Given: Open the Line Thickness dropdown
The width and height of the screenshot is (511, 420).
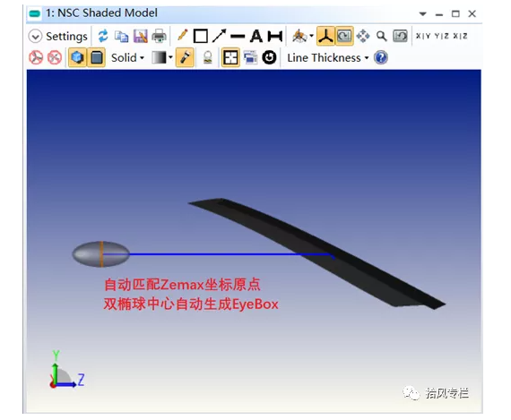Looking at the screenshot, I should 328,58.
